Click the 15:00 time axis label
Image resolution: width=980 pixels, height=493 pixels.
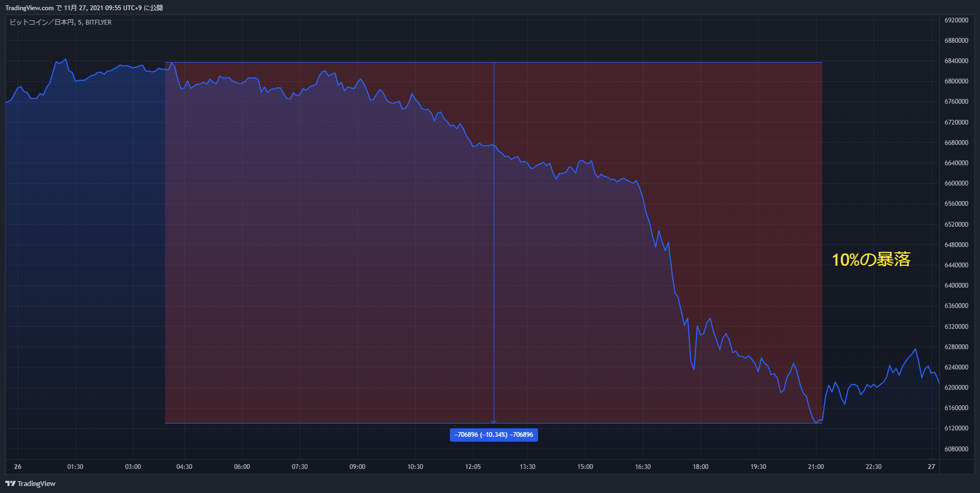(585, 467)
